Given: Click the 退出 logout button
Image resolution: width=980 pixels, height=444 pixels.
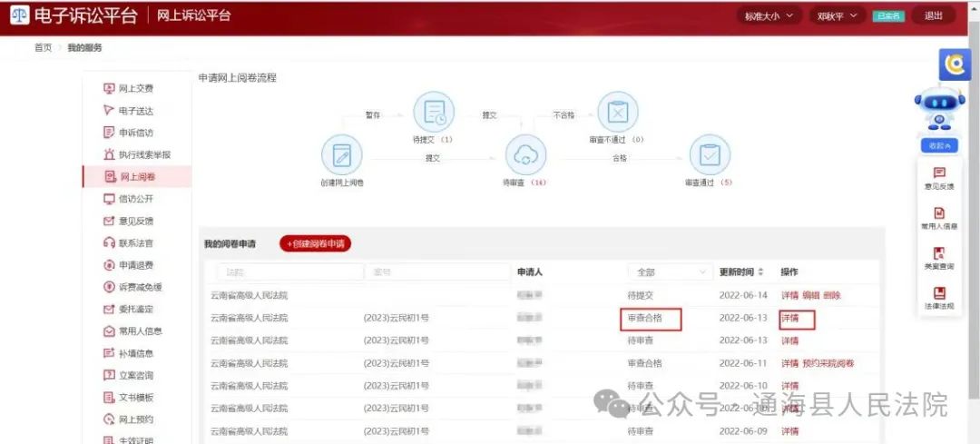Looking at the screenshot, I should (x=933, y=15).
